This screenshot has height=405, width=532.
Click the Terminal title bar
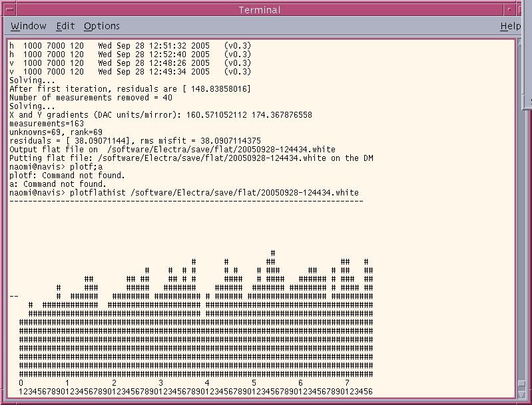point(260,9)
